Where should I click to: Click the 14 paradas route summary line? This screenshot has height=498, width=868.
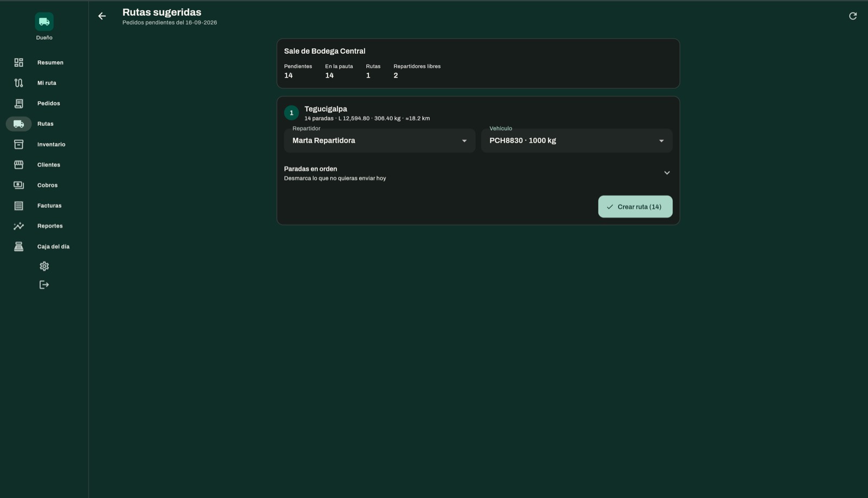tap(367, 118)
